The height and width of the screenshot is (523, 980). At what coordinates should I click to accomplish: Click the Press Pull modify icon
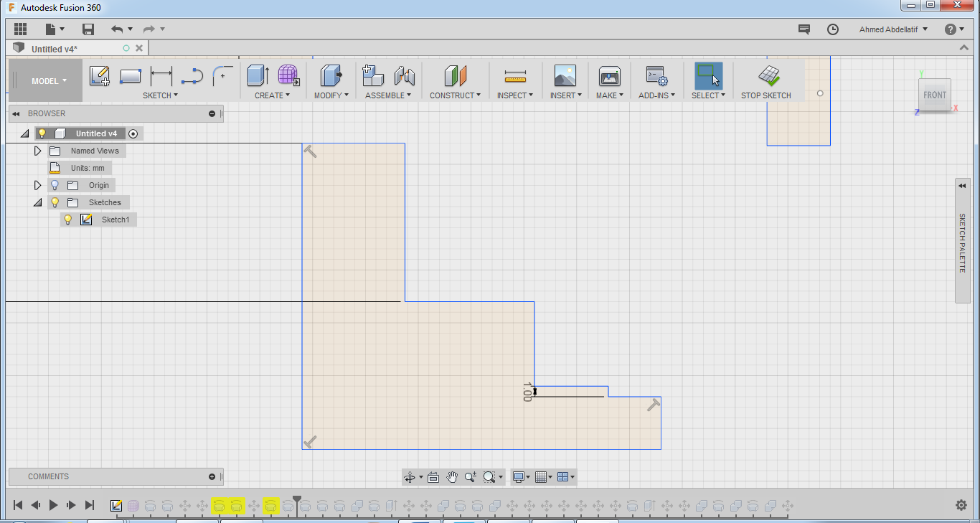pos(331,75)
